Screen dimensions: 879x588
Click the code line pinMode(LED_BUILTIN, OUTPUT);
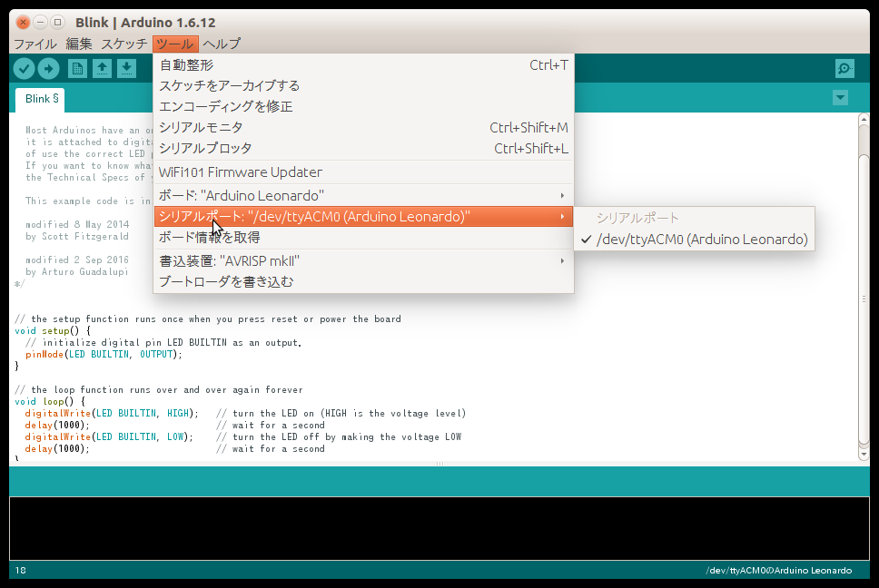click(104, 354)
